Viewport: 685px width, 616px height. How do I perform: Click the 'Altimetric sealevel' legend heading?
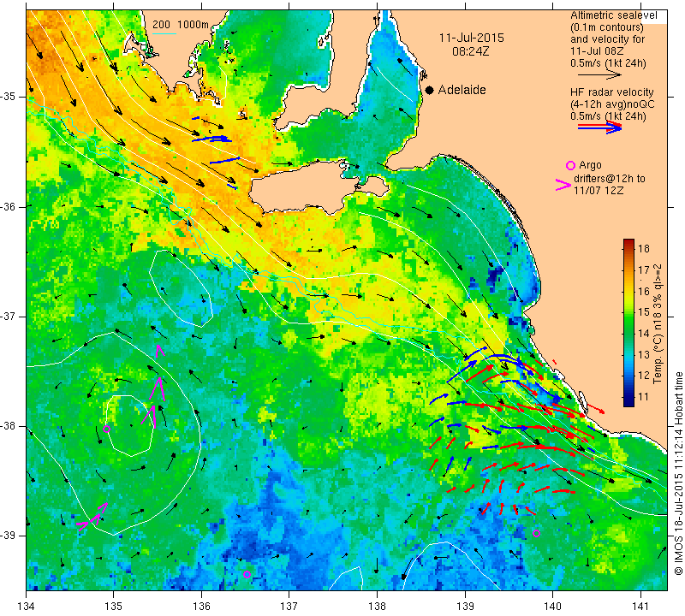[x=613, y=15]
